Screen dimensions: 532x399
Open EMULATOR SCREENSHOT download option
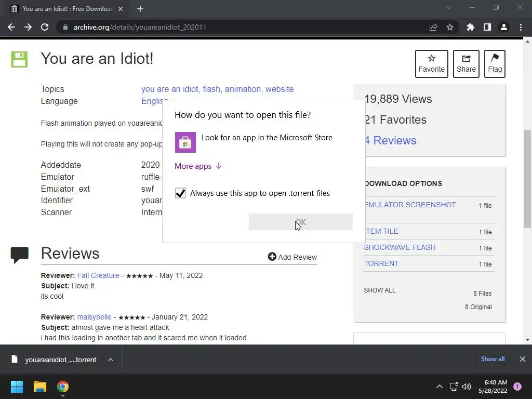pyautogui.click(x=410, y=205)
